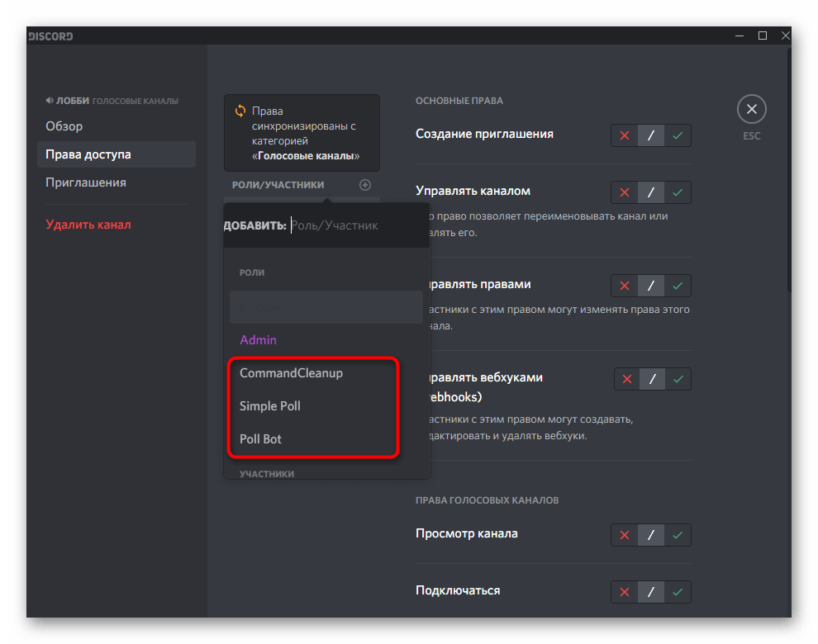Minimize the Discord window
818x644 pixels.
point(740,36)
